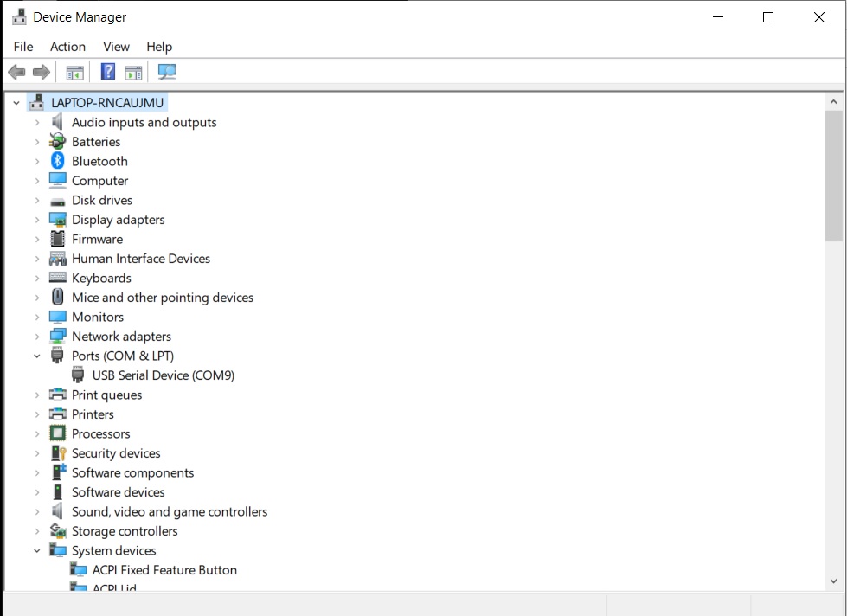Click the Bluetooth category icon
The image size is (847, 616).
58,161
